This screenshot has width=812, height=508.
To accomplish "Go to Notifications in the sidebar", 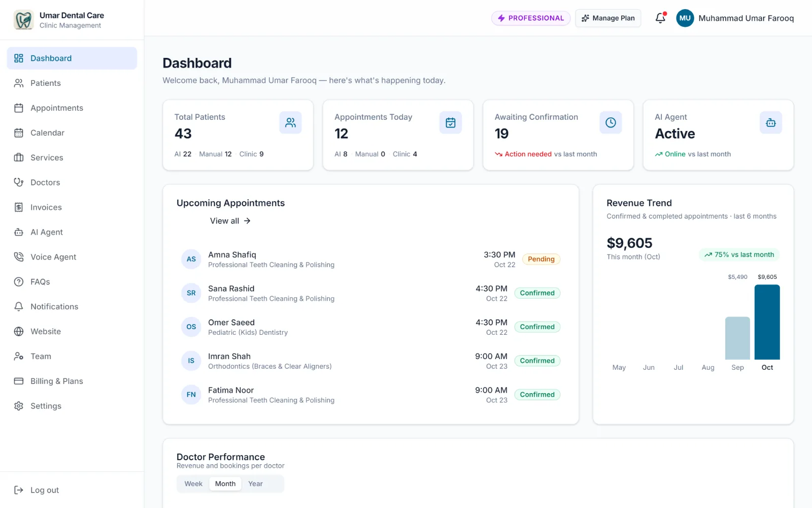I will coord(72,307).
